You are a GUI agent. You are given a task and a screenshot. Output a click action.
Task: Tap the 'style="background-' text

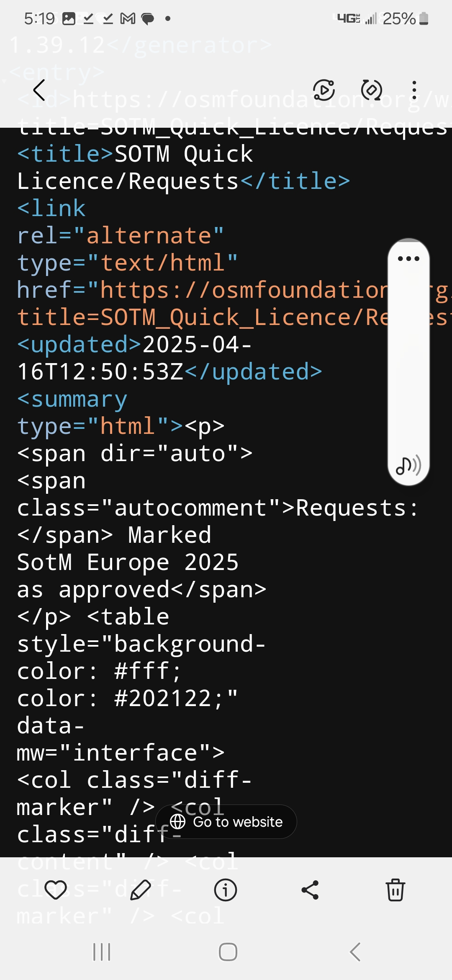point(141,644)
